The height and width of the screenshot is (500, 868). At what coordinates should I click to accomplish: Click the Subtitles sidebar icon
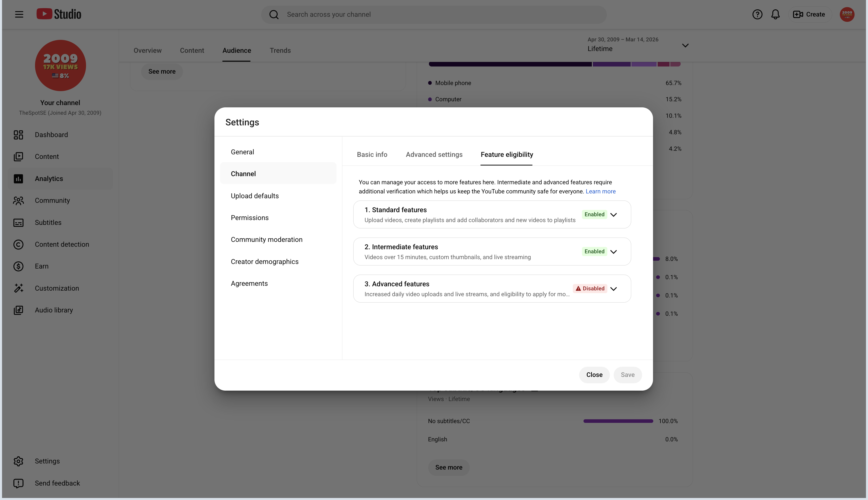(x=18, y=223)
